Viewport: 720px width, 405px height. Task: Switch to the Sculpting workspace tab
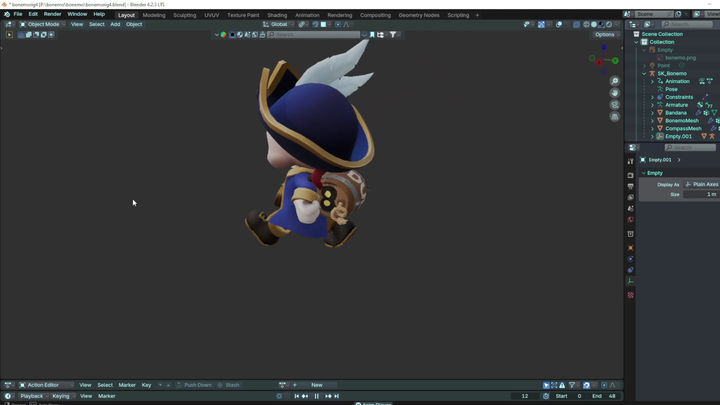click(185, 15)
